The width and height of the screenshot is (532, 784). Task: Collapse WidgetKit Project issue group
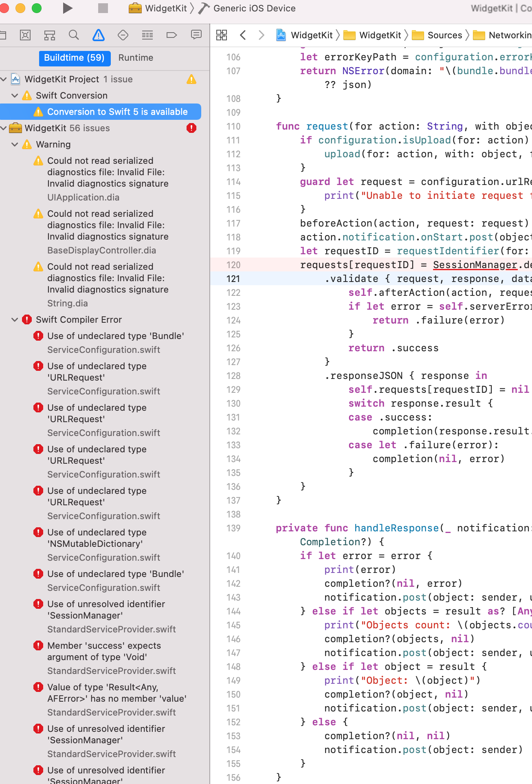coord(4,79)
